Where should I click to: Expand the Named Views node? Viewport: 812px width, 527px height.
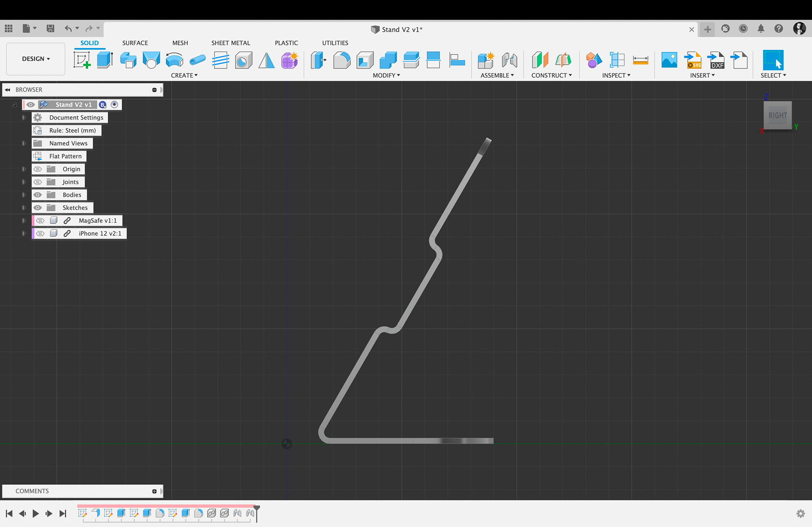pos(24,143)
